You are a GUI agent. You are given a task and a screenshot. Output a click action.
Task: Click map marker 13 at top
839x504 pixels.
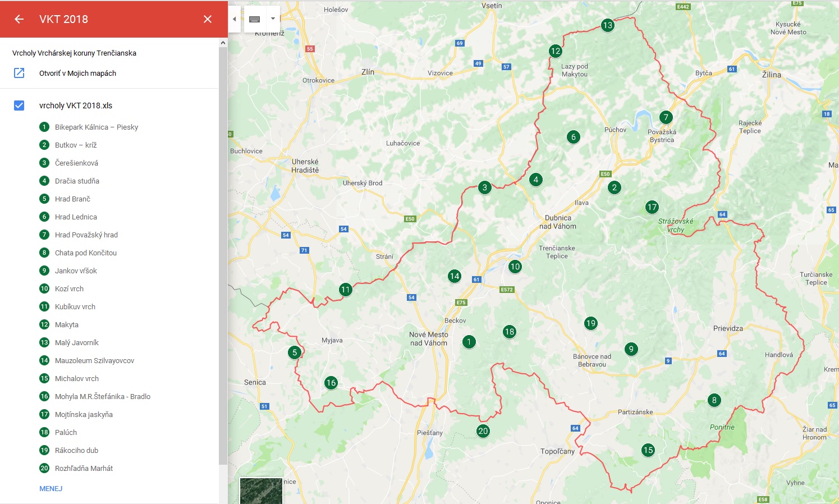[607, 25]
